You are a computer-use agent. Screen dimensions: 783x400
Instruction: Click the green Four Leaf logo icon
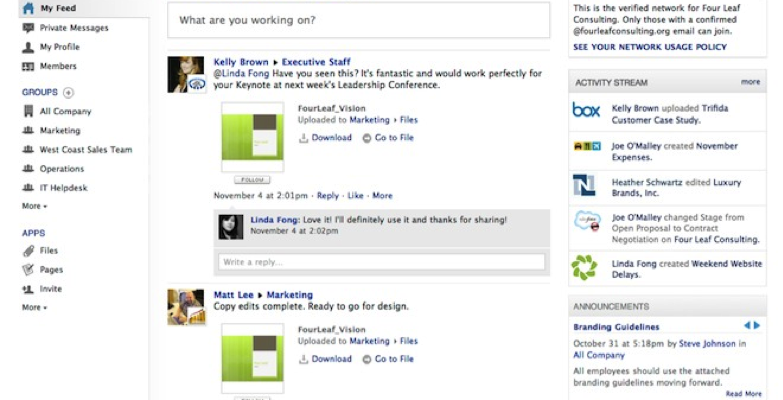[x=584, y=267]
